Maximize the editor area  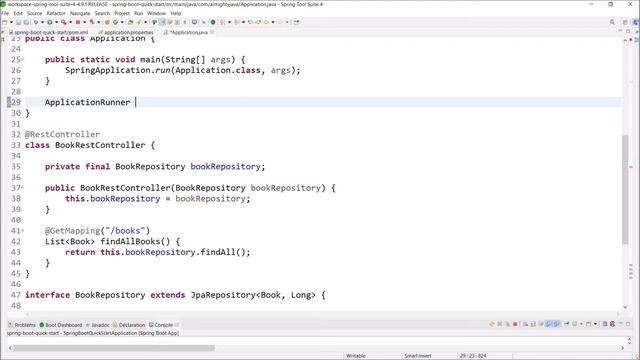tap(628, 31)
